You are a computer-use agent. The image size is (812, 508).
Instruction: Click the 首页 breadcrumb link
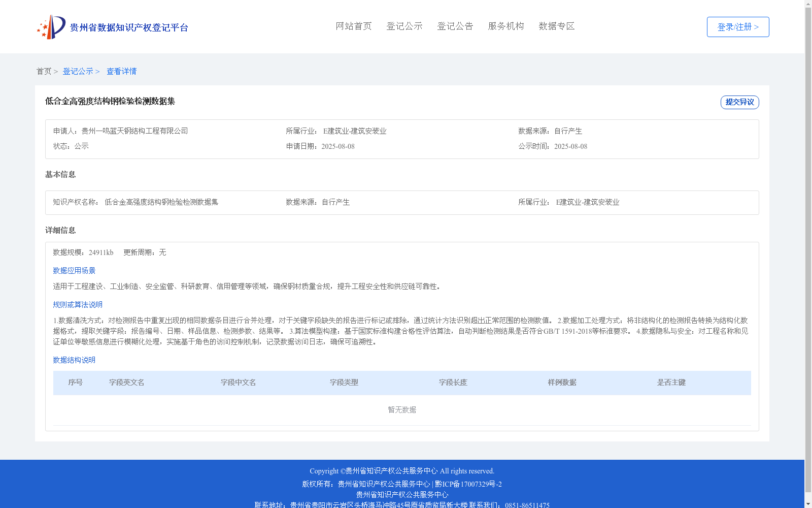tap(44, 71)
